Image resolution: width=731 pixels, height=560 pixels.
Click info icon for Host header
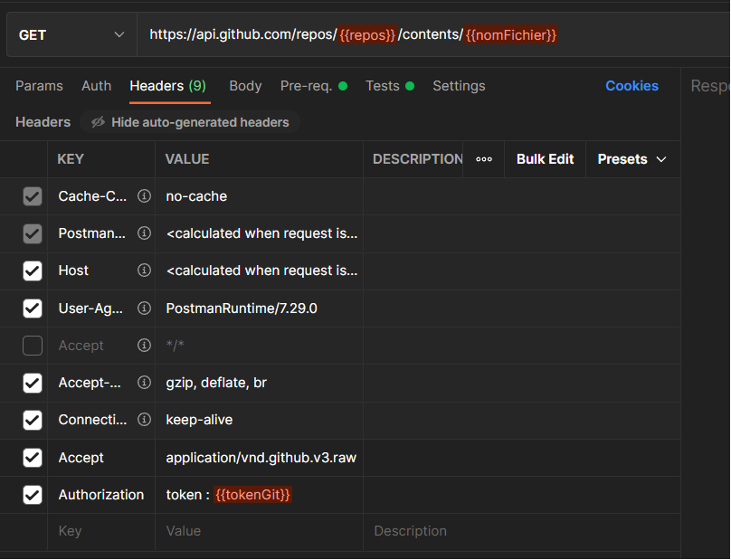pos(144,270)
